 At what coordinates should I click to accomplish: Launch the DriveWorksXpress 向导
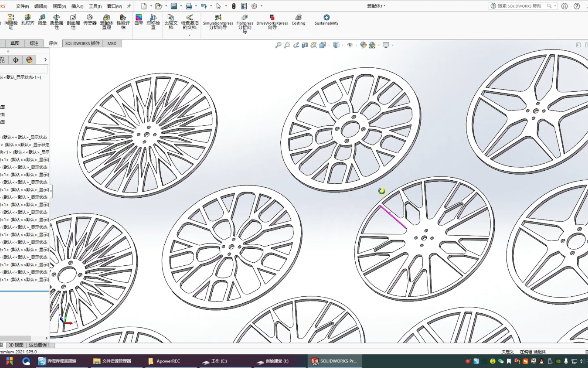tap(272, 22)
